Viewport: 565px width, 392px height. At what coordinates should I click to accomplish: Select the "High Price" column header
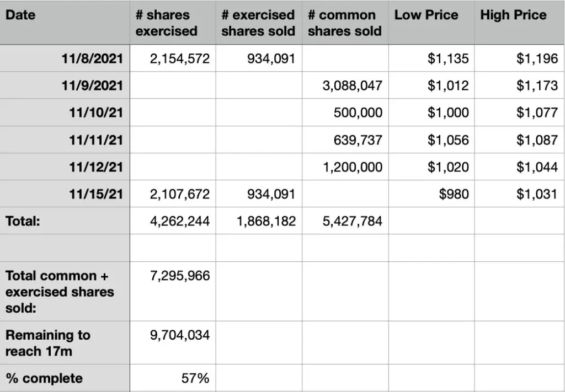point(513,15)
